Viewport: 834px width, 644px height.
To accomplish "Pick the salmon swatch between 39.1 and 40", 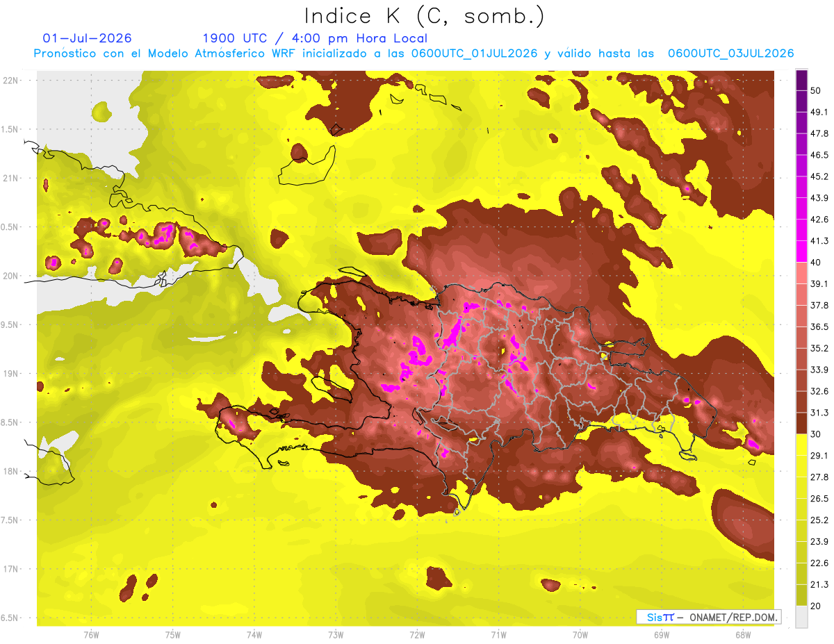I will (x=801, y=273).
